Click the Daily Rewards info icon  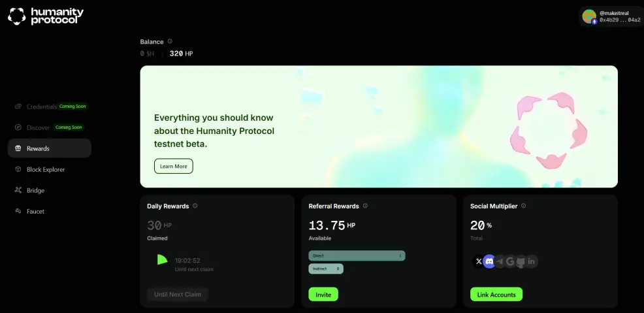(x=195, y=206)
